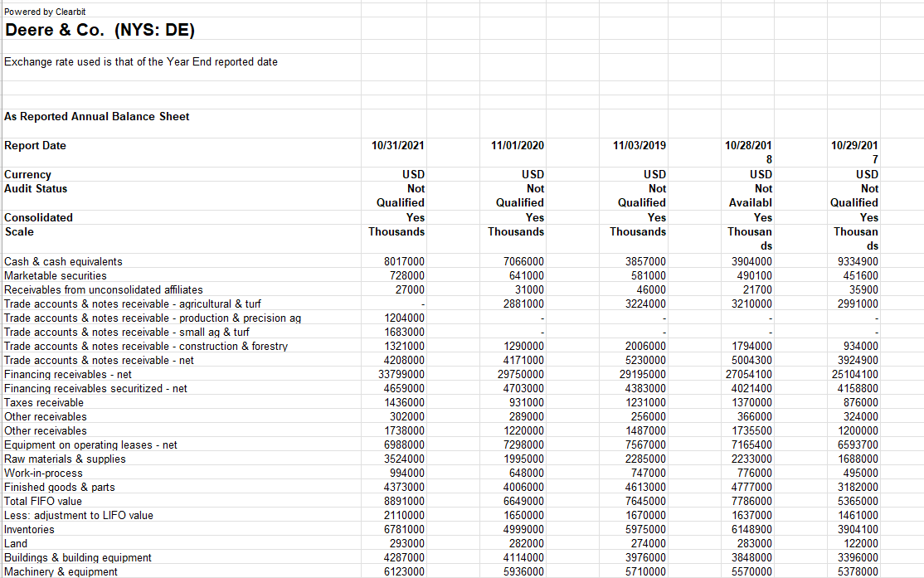Click the Machinery & equipment row label
This screenshot has width=924, height=578.
coord(61,571)
